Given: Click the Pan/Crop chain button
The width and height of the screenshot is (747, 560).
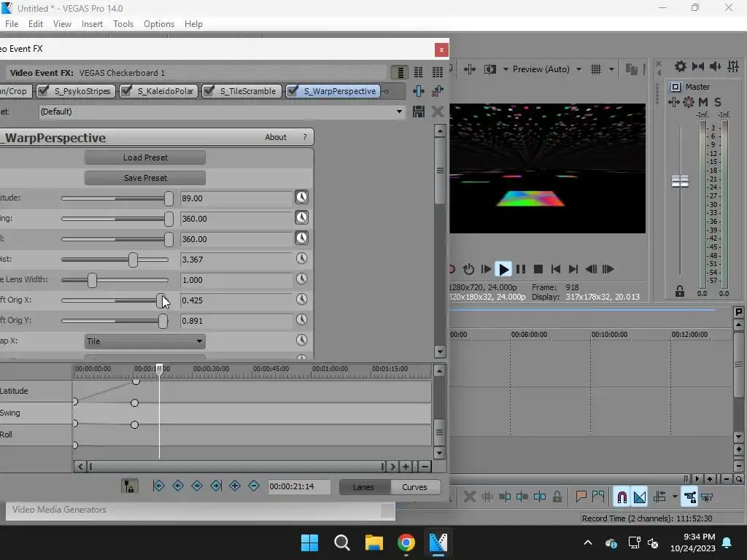Looking at the screenshot, I should pos(15,91).
